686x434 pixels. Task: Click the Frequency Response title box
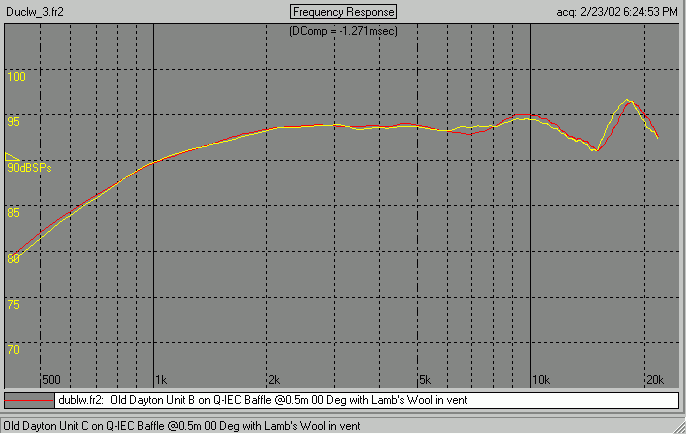click(x=343, y=12)
